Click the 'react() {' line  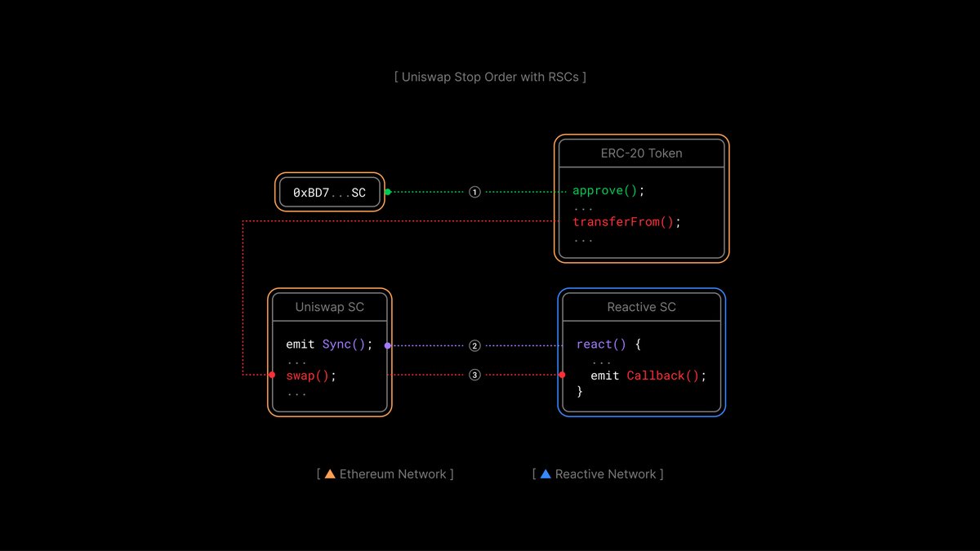[608, 344]
